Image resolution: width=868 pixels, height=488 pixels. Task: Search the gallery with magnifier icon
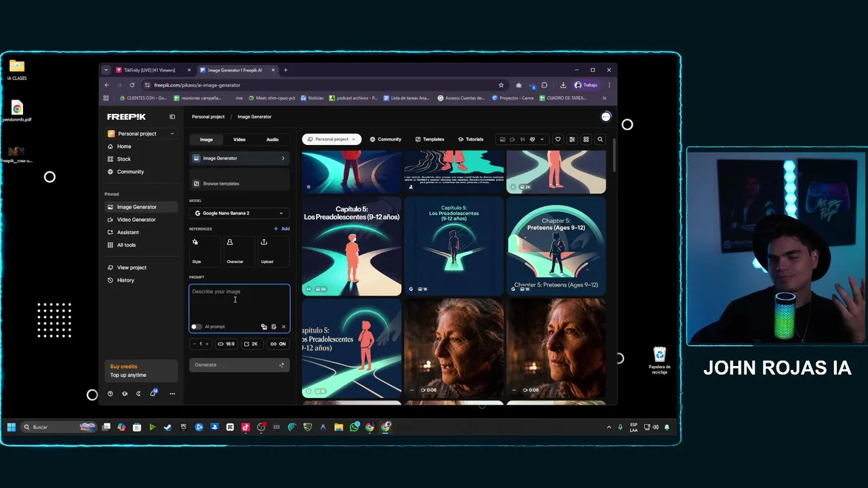pos(600,140)
